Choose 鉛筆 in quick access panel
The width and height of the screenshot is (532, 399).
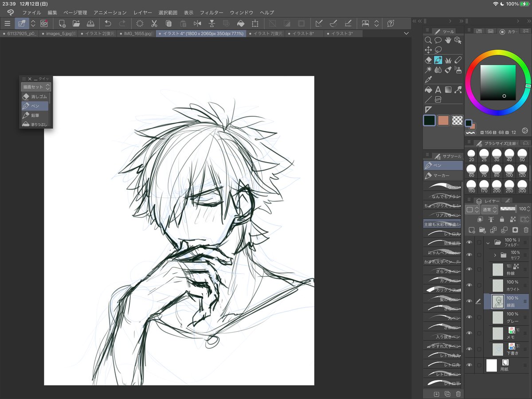[35, 115]
